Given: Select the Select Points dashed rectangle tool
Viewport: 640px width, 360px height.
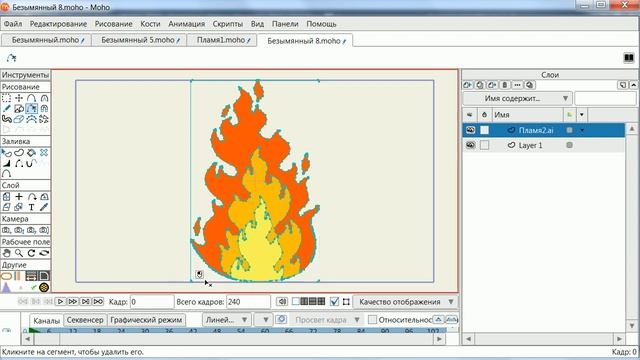Looking at the screenshot, I should 7,98.
